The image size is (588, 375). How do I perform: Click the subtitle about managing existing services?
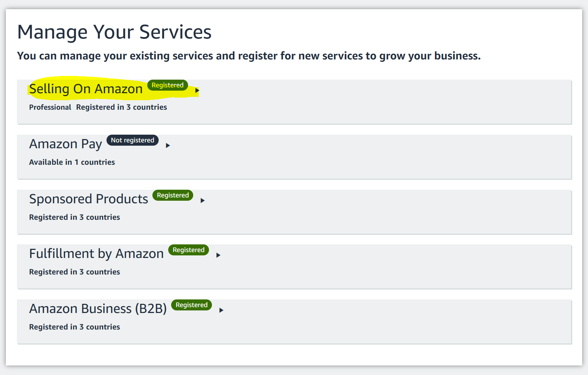(249, 56)
